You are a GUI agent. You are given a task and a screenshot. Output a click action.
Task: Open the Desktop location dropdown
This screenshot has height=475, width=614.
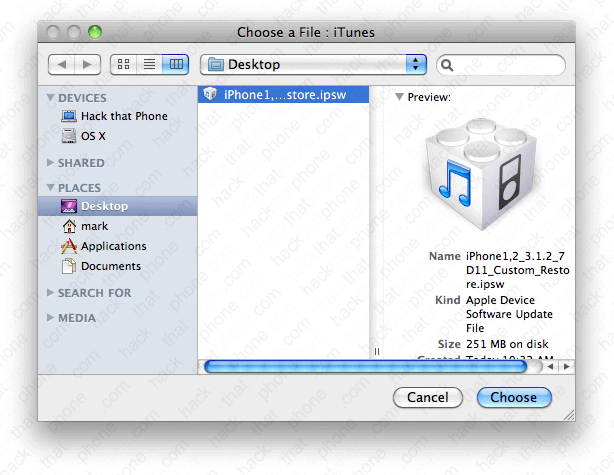click(313, 64)
